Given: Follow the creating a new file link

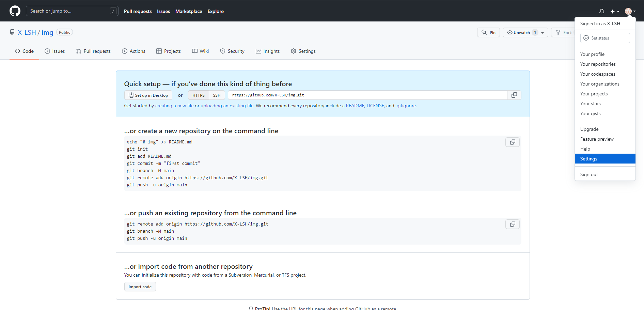Looking at the screenshot, I should click(x=174, y=106).
